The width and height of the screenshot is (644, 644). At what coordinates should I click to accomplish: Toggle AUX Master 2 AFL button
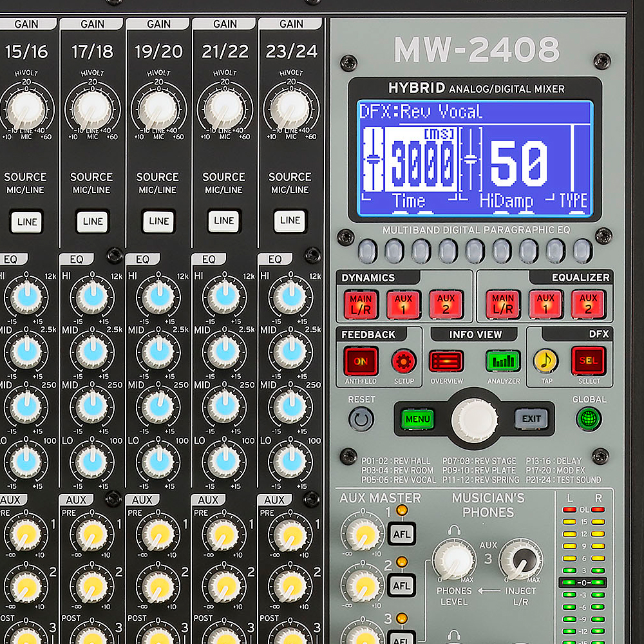pos(402,585)
